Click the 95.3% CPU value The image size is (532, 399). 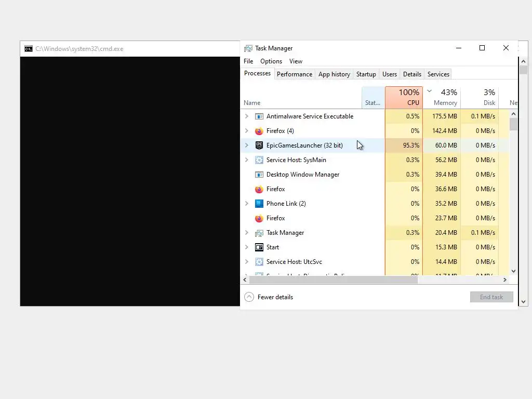[411, 145]
